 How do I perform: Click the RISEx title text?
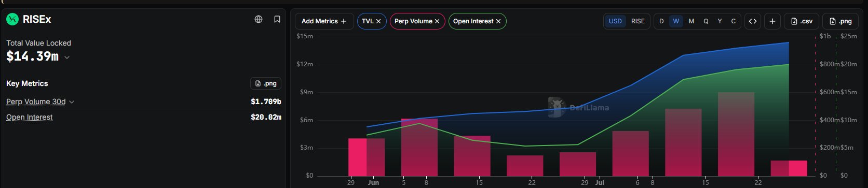(x=37, y=19)
